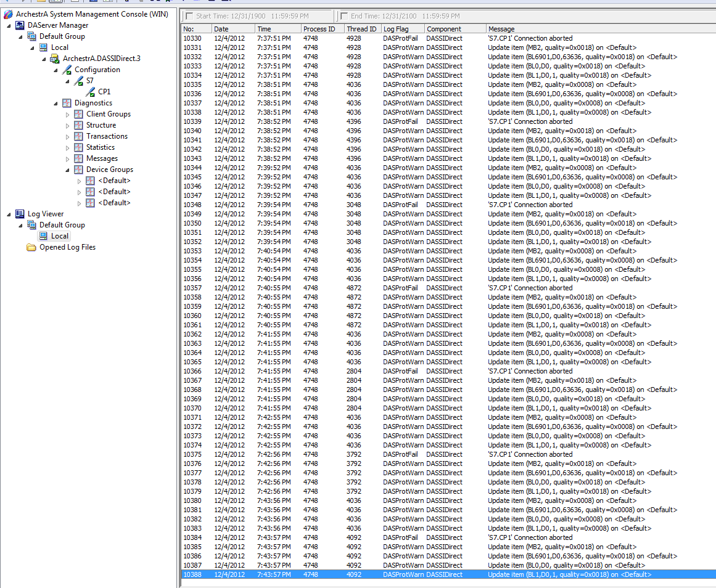Select the DAServer Manager node icon
The width and height of the screenshot is (716, 588).
pos(20,25)
